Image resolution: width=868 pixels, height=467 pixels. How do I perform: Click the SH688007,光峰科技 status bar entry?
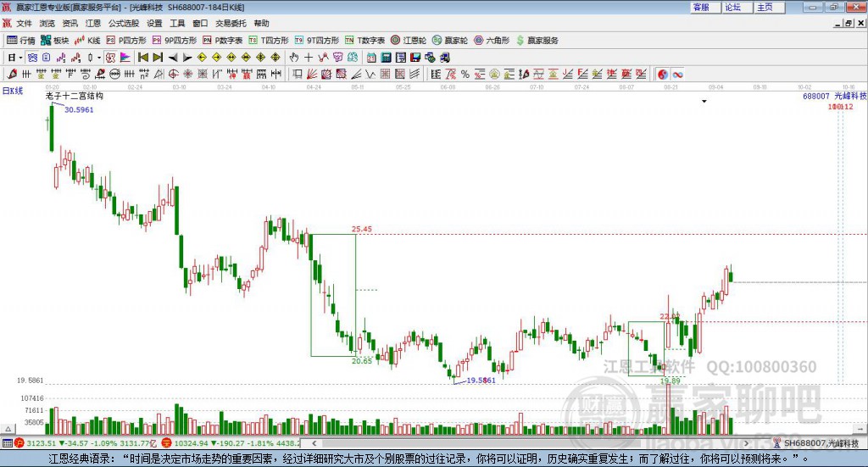816,443
